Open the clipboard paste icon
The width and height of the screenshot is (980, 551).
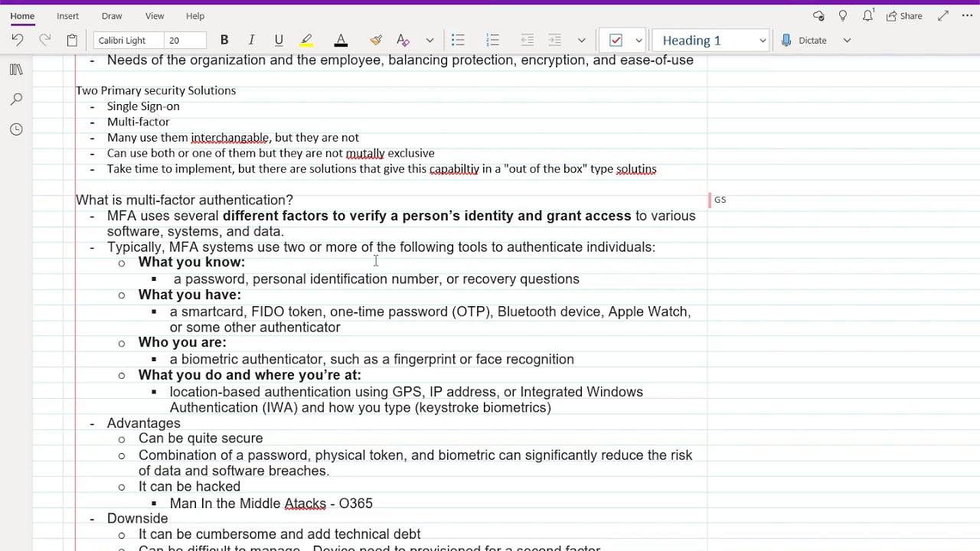72,40
